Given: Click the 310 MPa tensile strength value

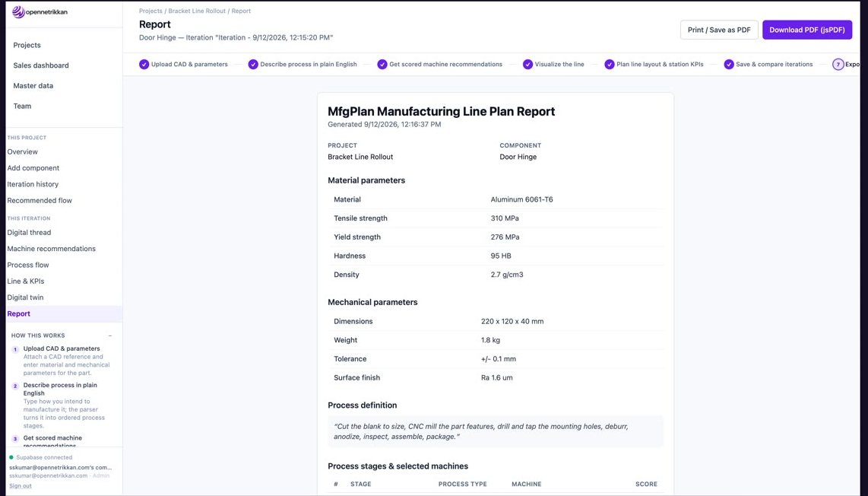Looking at the screenshot, I should pyautogui.click(x=505, y=218).
